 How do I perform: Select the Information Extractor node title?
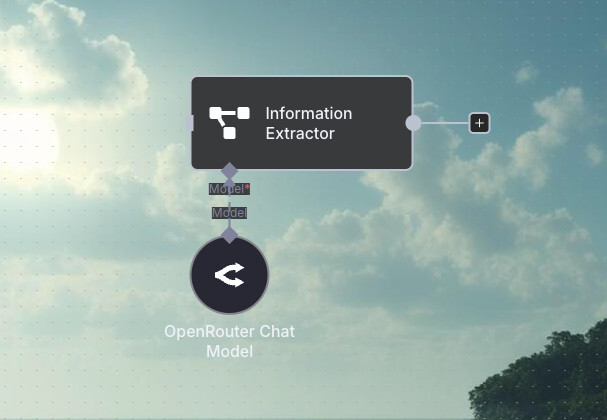point(309,123)
